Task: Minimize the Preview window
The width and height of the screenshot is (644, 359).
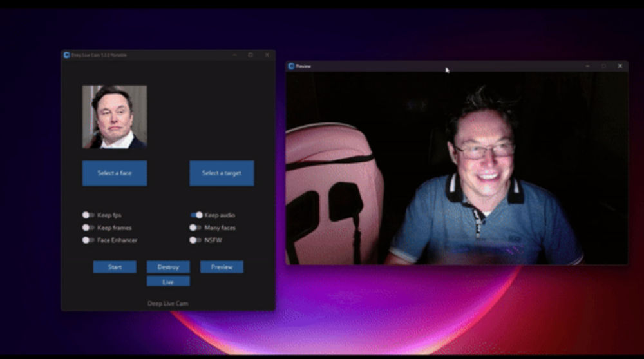Action: click(x=588, y=66)
